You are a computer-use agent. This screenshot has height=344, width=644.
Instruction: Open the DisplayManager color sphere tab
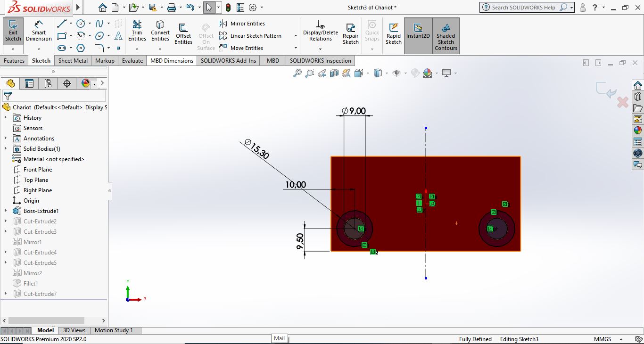tap(85, 83)
